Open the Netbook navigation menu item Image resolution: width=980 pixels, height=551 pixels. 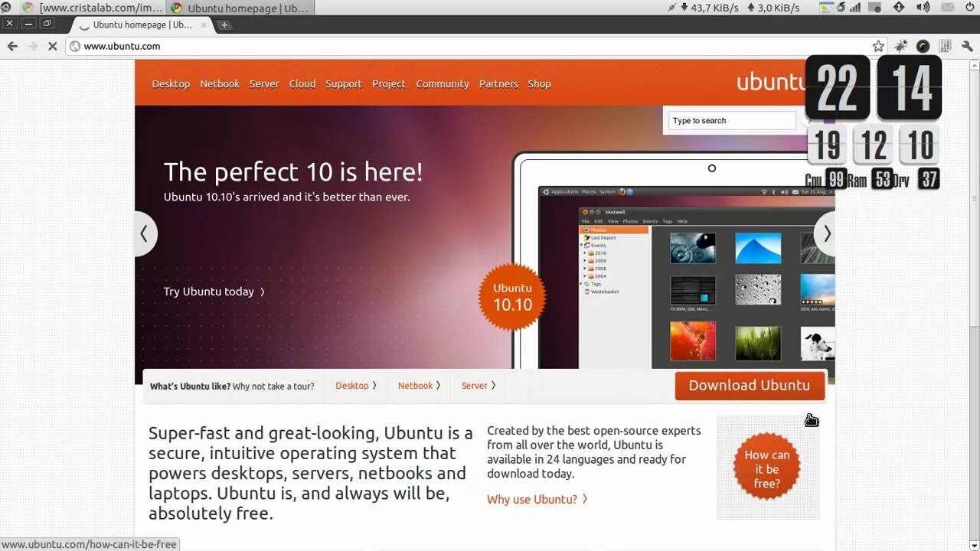coord(220,83)
